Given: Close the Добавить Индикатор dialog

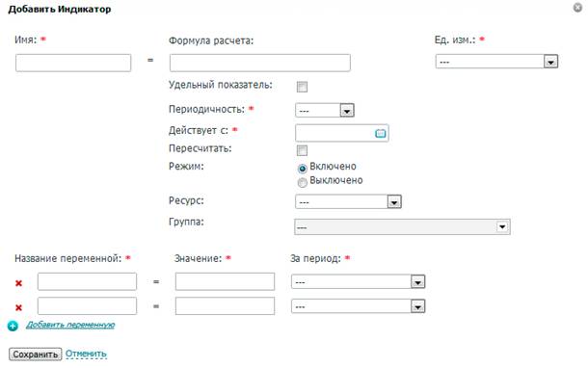Looking at the screenshot, I should 577,8.
